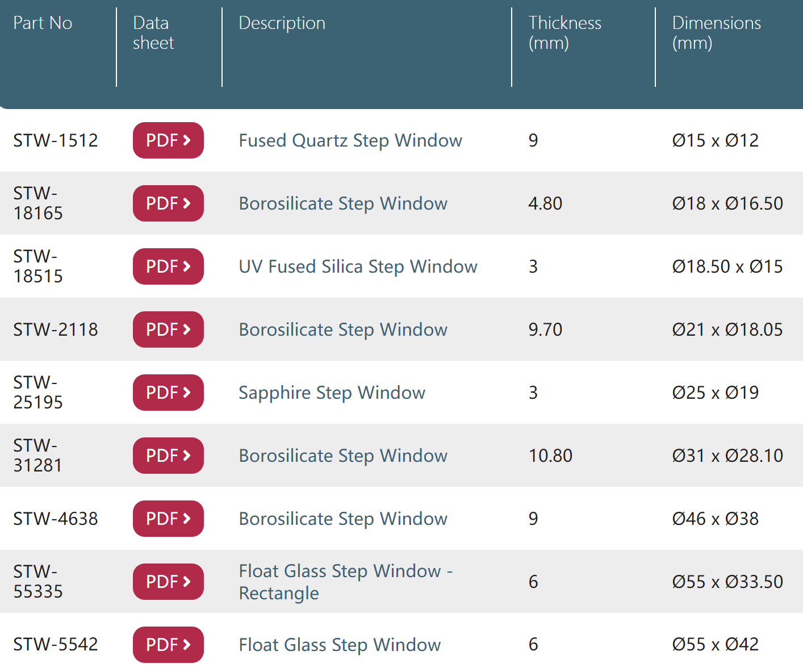Open Float Glass Step Window - Rectangle link
The height and width of the screenshot is (672, 803).
346,582
